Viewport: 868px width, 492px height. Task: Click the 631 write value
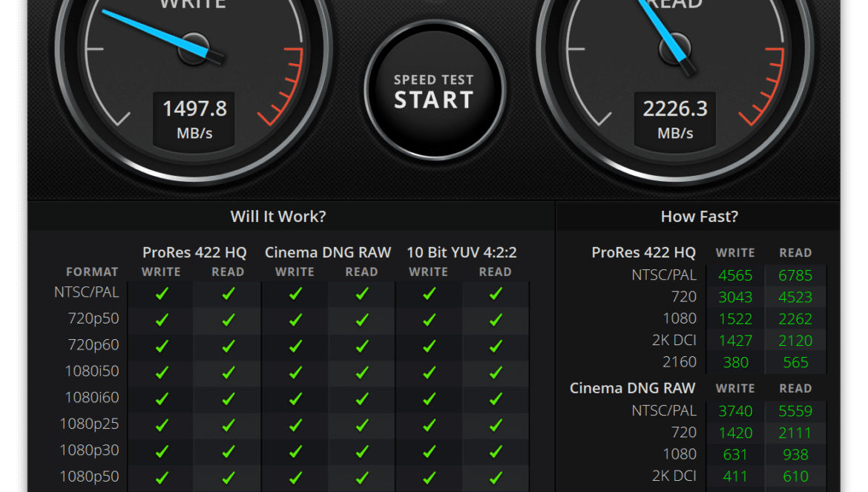(735, 454)
